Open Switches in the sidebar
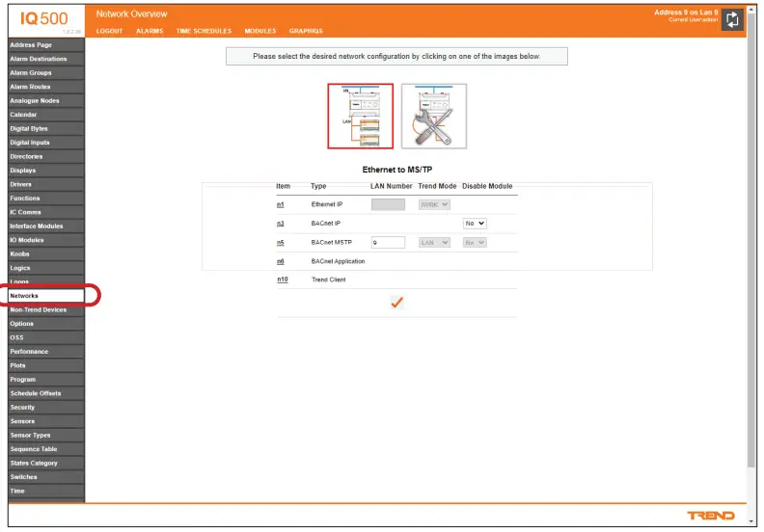The image size is (764, 532). click(x=46, y=477)
